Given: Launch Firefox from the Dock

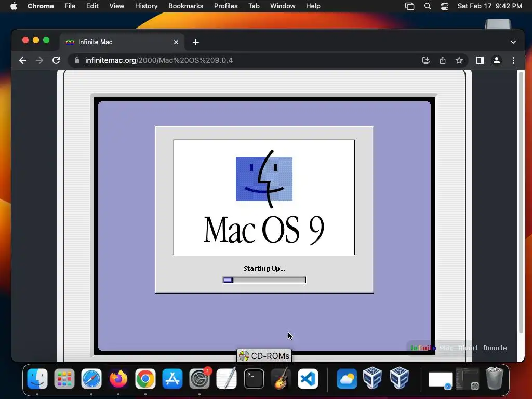Looking at the screenshot, I should [118, 379].
